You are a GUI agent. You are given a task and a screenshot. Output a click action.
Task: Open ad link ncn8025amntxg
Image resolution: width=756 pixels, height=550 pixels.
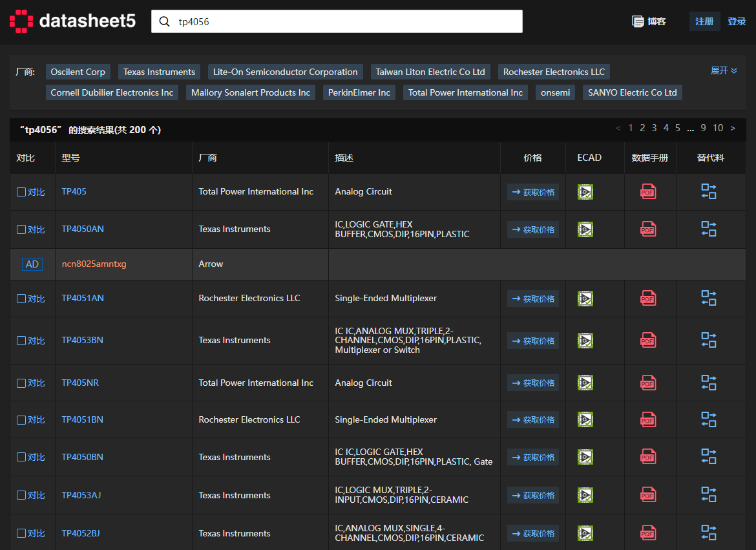click(94, 264)
